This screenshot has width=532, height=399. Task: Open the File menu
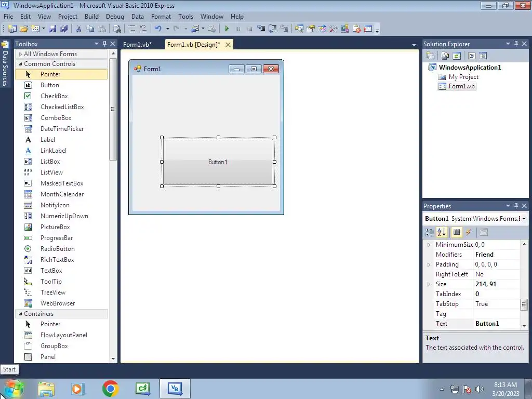coord(8,16)
